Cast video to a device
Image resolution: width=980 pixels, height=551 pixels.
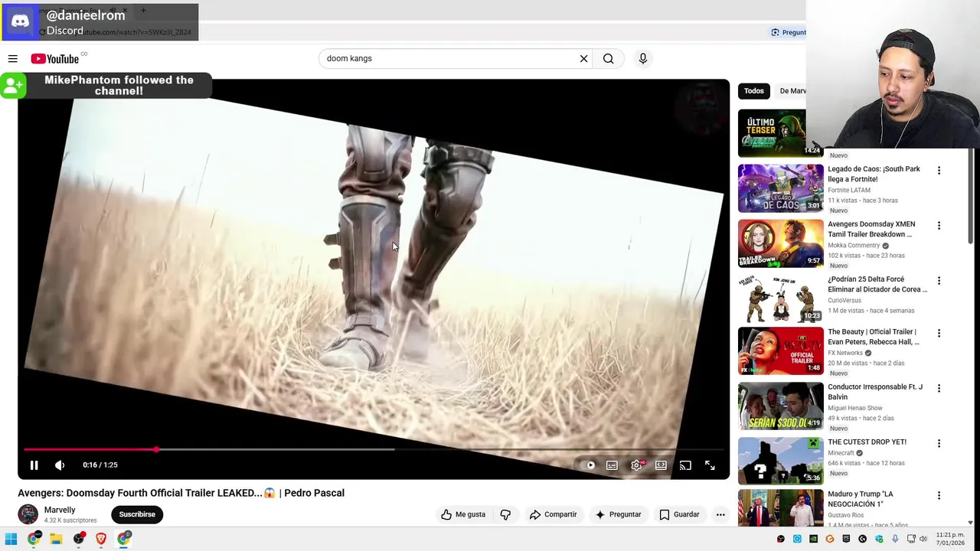685,465
